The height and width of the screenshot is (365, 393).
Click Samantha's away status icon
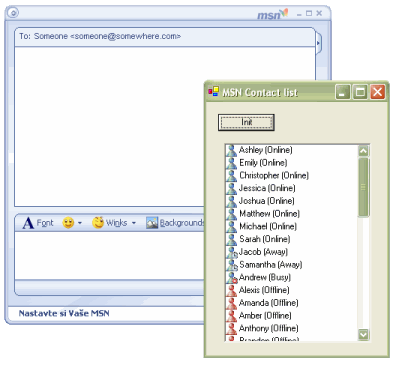pyautogui.click(x=231, y=265)
